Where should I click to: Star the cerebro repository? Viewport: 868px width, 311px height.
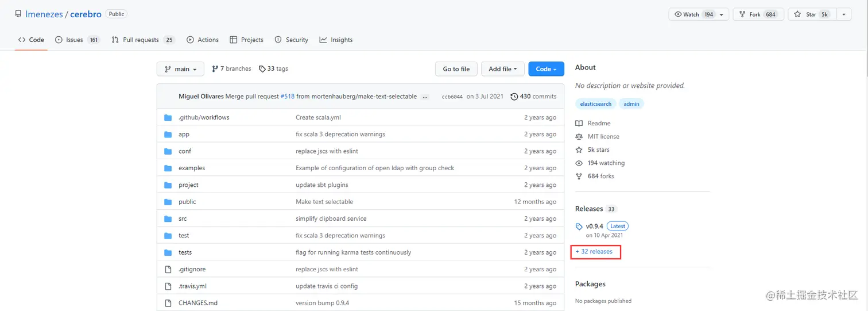coord(812,14)
